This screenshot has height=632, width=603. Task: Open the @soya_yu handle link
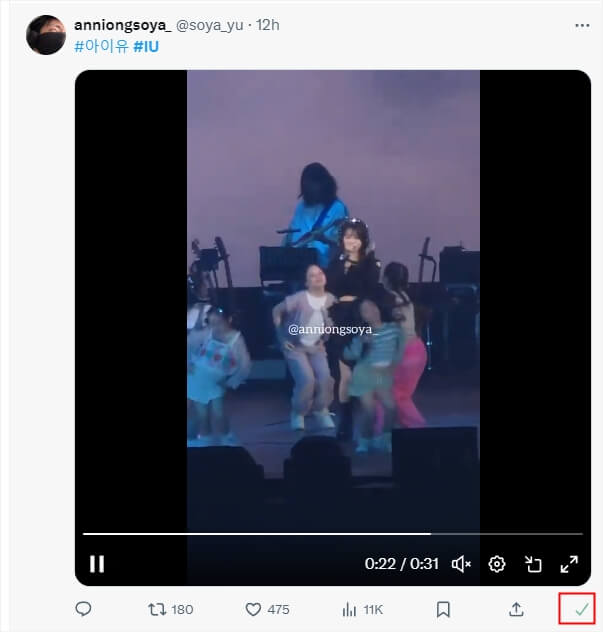(x=211, y=24)
